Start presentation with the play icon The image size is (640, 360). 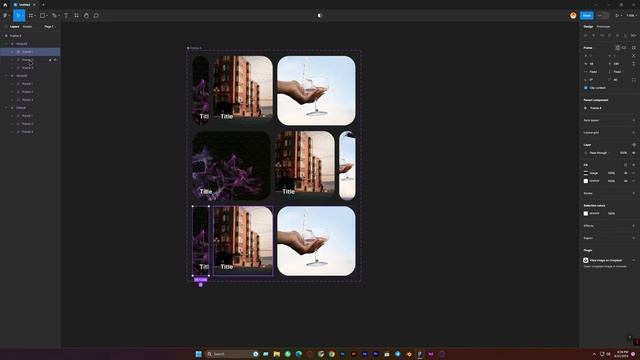point(617,16)
